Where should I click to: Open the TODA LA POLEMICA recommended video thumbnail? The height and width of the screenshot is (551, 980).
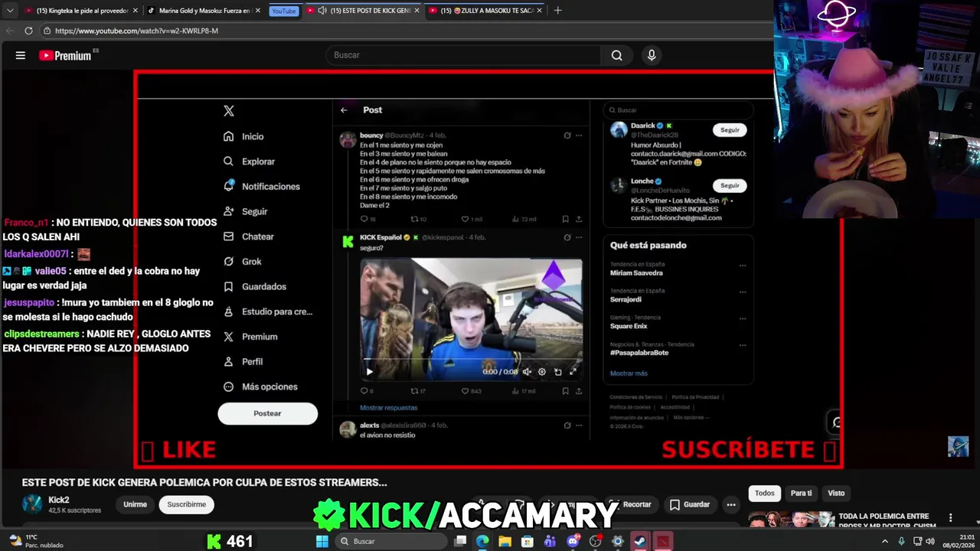(792, 520)
